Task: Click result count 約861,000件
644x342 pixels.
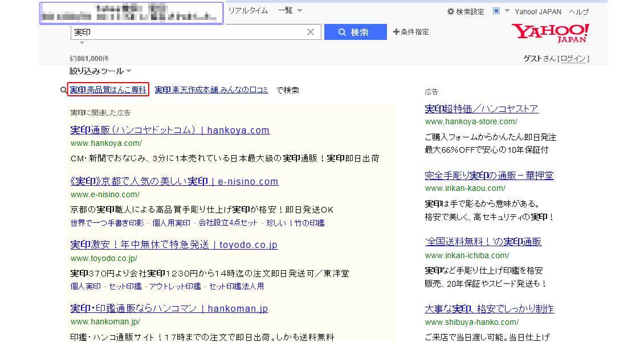Action: coord(89,58)
